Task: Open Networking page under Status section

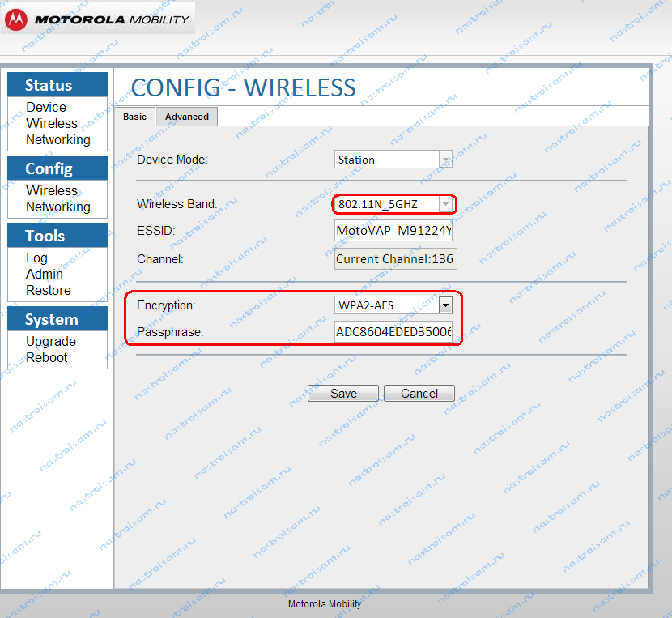Action: point(57,139)
